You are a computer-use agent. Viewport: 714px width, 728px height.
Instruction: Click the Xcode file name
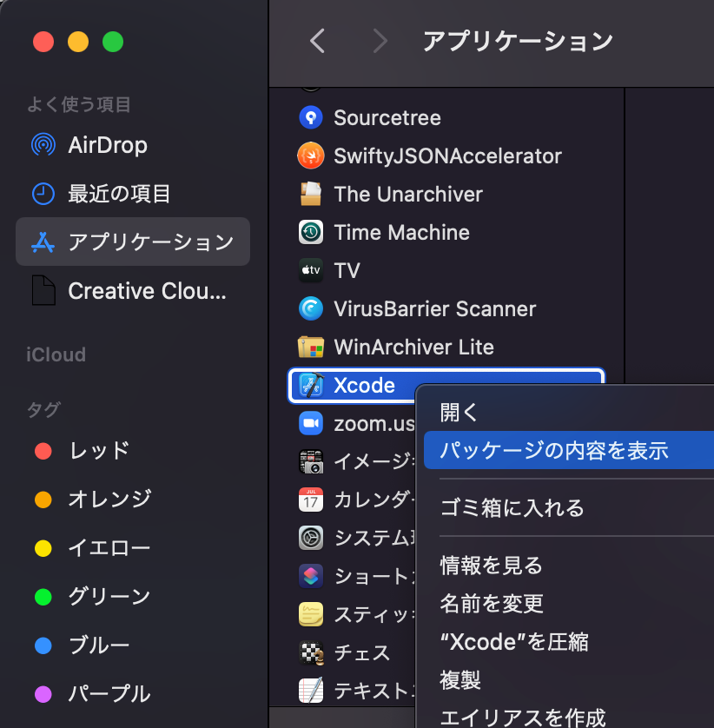[x=365, y=386]
